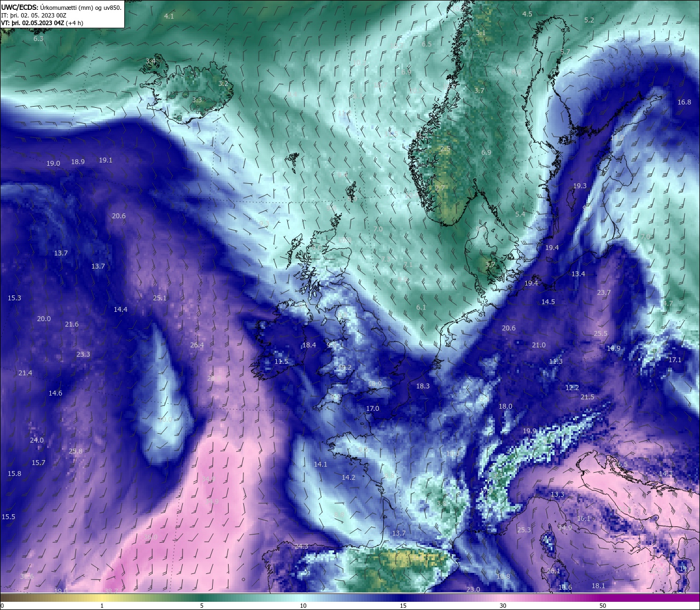Image resolution: width=700 pixels, height=610 pixels.
Task: Click the 17.1 value at right edge
Action: 675,360
